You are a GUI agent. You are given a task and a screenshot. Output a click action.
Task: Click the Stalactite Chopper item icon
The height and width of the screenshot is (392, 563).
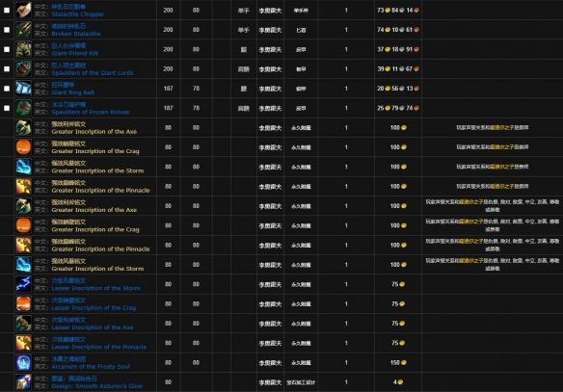(x=23, y=10)
